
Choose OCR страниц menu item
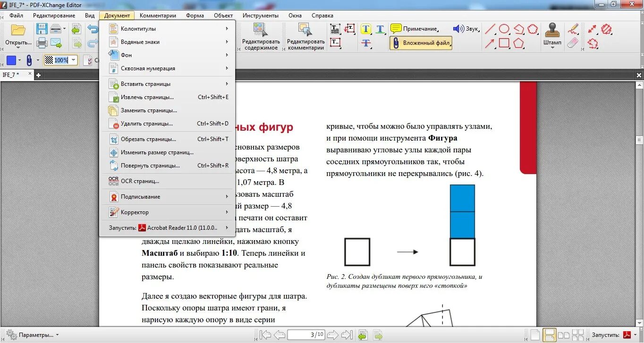coord(167,181)
